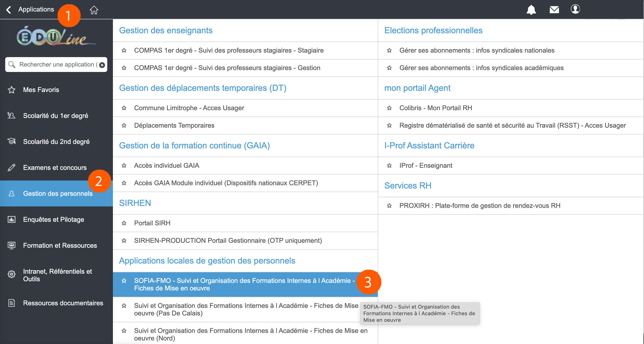Open the mail envelope icon
This screenshot has width=644, height=344.
(x=554, y=10)
